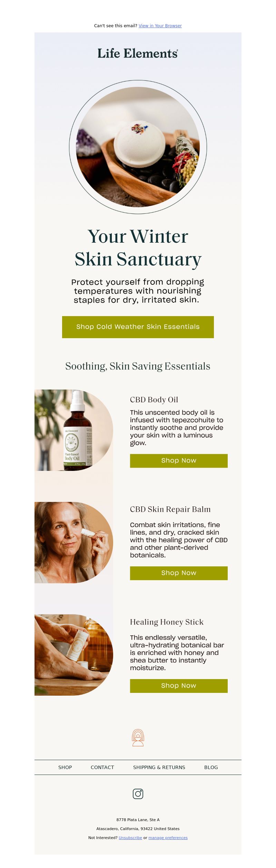276x868 pixels.
Task: Click Shop Now under CBD Body Oil
Action: [x=179, y=461]
